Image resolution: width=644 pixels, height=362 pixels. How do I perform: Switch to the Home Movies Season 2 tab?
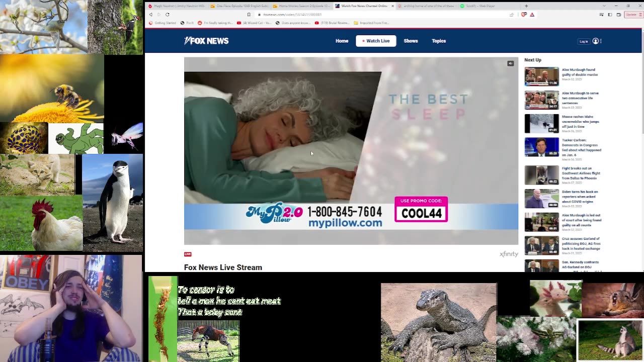click(x=301, y=6)
